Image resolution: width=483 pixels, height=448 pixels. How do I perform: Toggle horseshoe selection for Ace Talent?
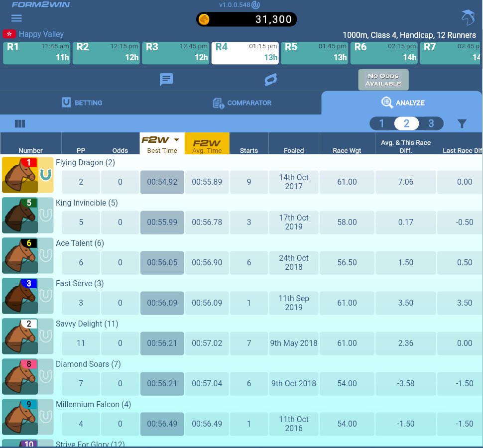(x=46, y=255)
